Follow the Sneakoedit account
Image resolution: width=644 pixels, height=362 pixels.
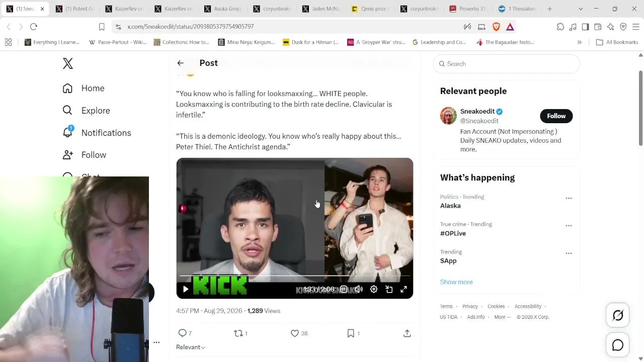pyautogui.click(x=556, y=116)
